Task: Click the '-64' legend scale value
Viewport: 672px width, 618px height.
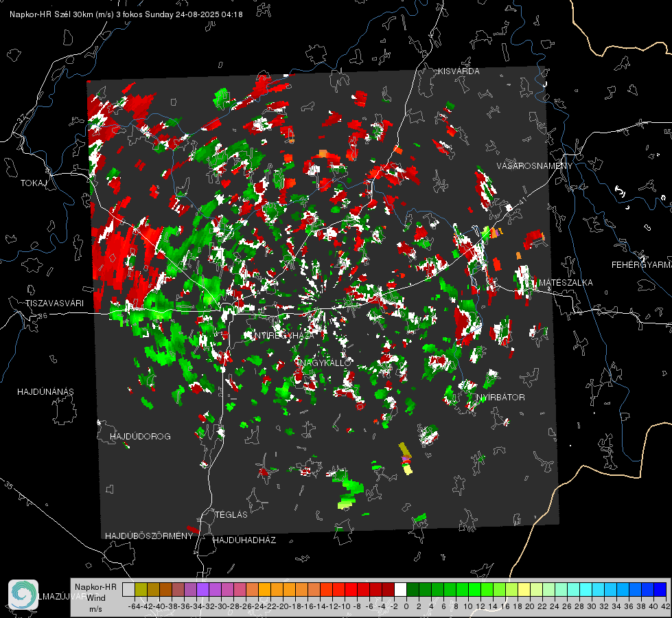Action: [135, 606]
